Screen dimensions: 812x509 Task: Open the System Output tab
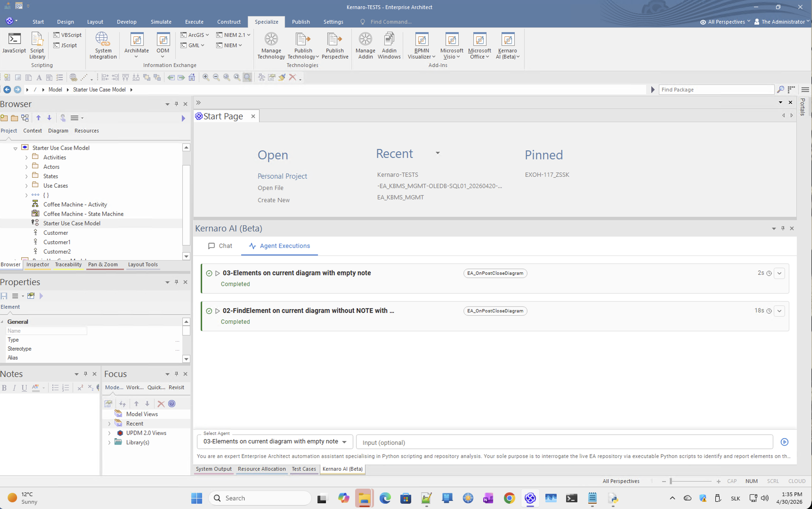214,469
